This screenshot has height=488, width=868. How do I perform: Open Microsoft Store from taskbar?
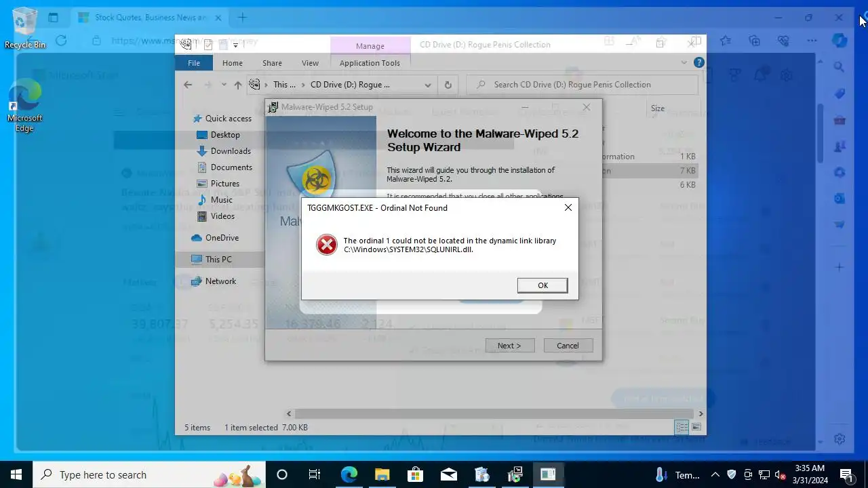[x=415, y=474]
